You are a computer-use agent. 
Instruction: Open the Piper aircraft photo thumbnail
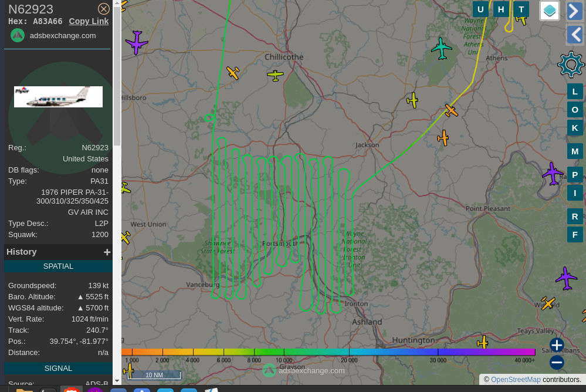click(58, 97)
